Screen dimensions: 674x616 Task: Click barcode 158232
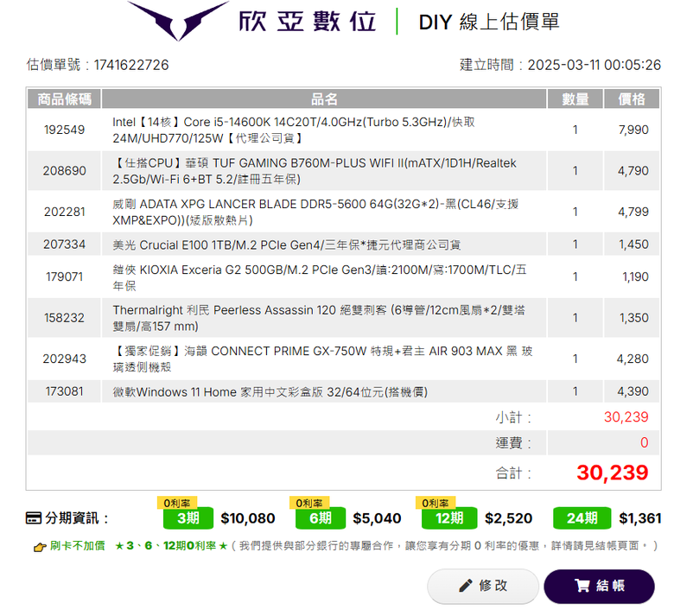(x=64, y=318)
